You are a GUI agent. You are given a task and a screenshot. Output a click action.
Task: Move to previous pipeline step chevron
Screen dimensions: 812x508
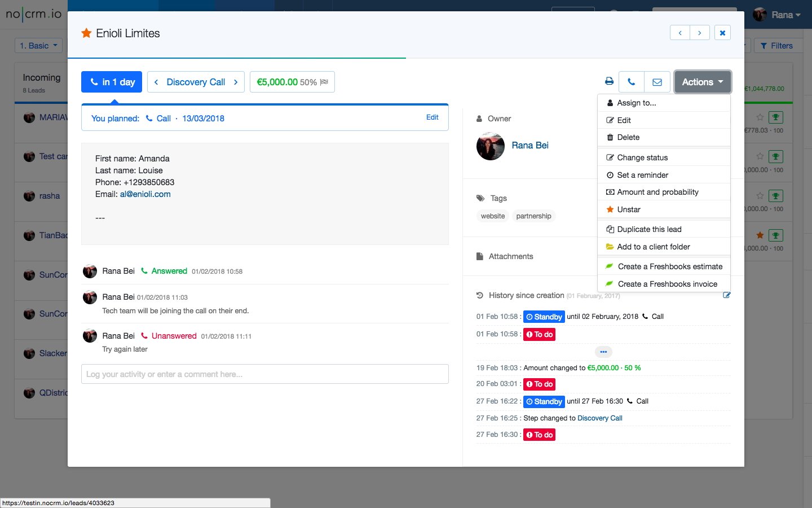[156, 82]
